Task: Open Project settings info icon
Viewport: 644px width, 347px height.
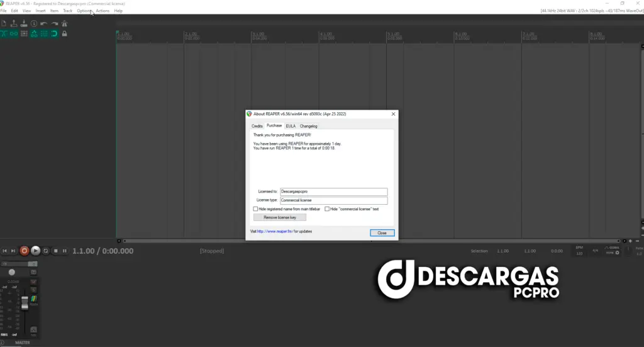Action: 34,23
